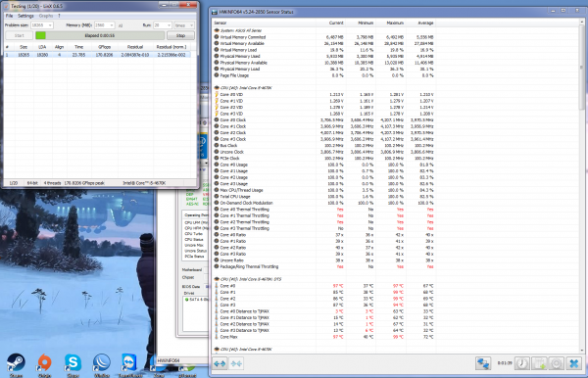Click HWiNFO Sensor column header
This screenshot has width=588, height=378.
(264, 23)
